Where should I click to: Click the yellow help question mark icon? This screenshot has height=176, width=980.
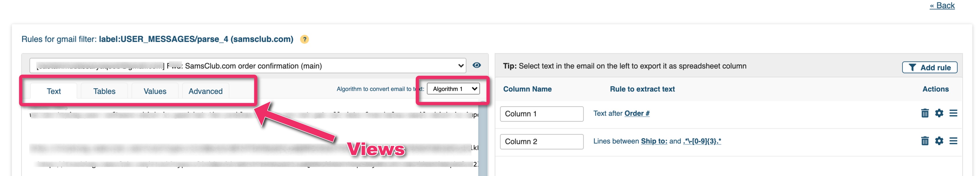tap(304, 39)
